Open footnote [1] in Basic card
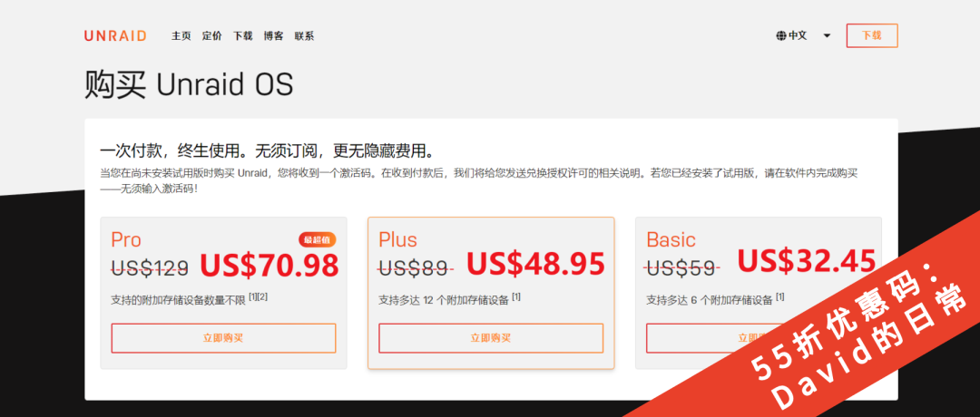980x417 pixels. tap(780, 297)
